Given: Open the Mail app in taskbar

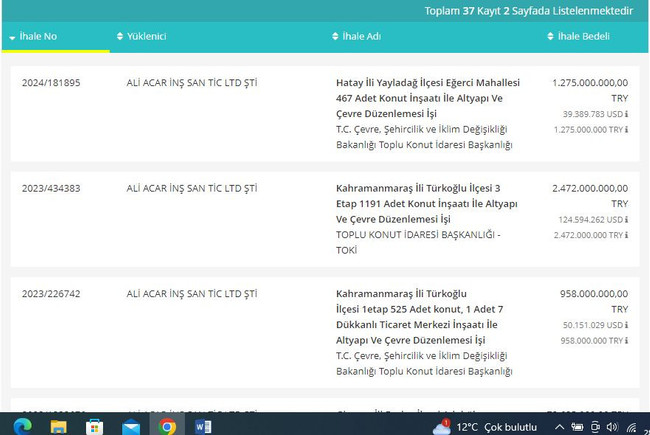Looking at the screenshot, I should pos(131,426).
